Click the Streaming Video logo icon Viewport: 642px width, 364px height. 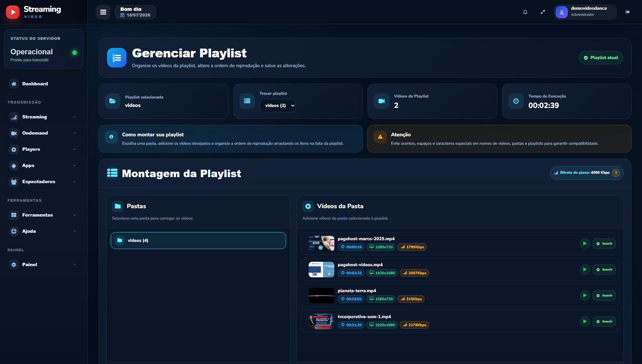point(13,12)
